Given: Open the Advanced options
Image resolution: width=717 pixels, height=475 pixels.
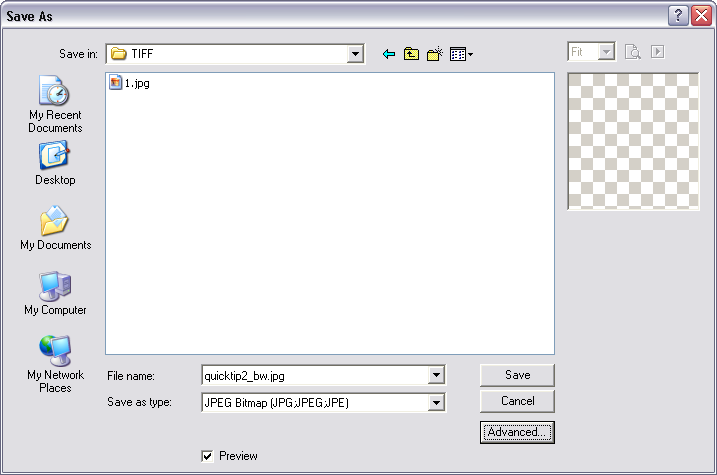Looking at the screenshot, I should [x=517, y=432].
